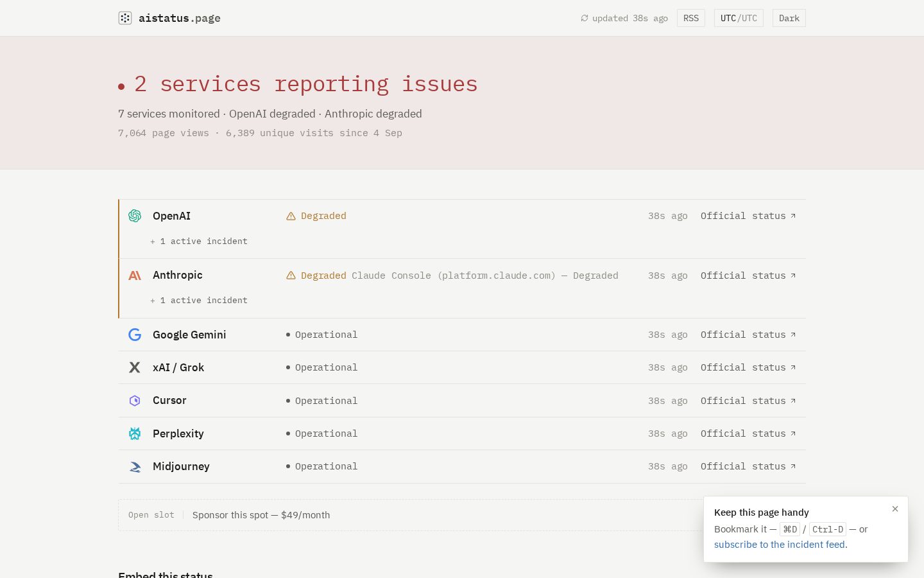The width and height of the screenshot is (924, 578).
Task: Click the xAI / Grok X logo
Action: point(135,367)
